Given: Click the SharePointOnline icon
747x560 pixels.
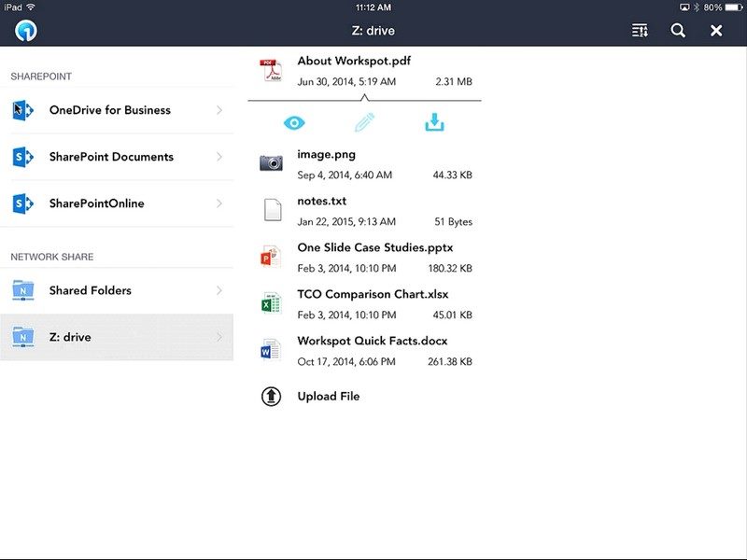Looking at the screenshot, I should pos(22,203).
